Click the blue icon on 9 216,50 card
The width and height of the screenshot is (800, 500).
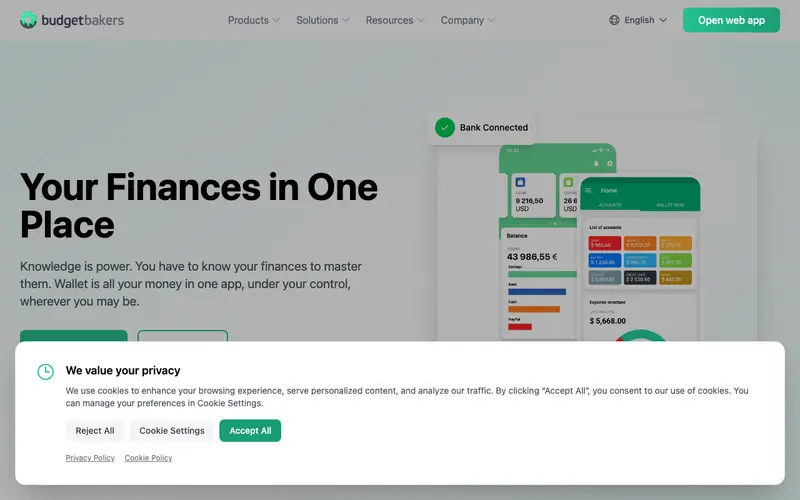click(520, 182)
